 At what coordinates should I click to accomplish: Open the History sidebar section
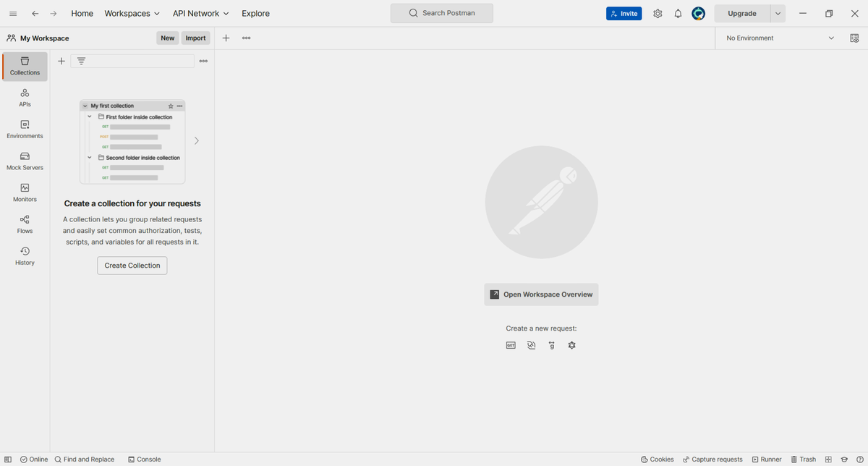pos(25,256)
